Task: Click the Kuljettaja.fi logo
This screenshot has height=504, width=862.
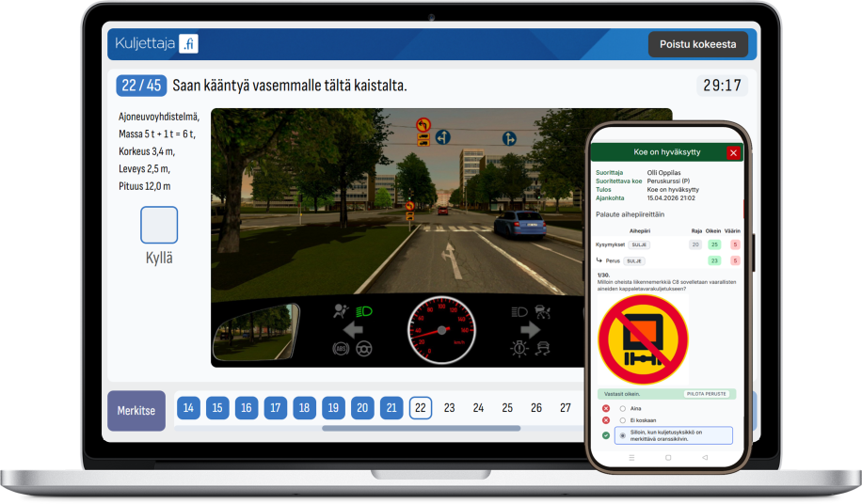Action: click(156, 44)
